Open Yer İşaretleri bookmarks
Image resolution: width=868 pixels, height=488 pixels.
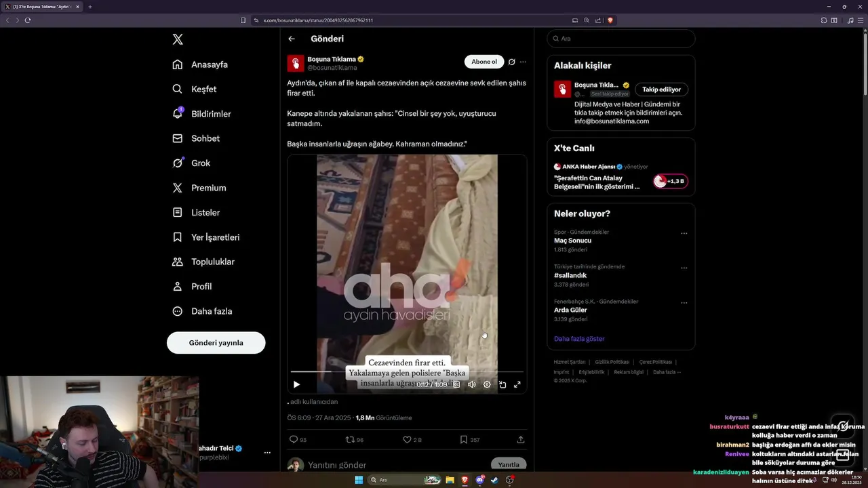[x=206, y=237]
